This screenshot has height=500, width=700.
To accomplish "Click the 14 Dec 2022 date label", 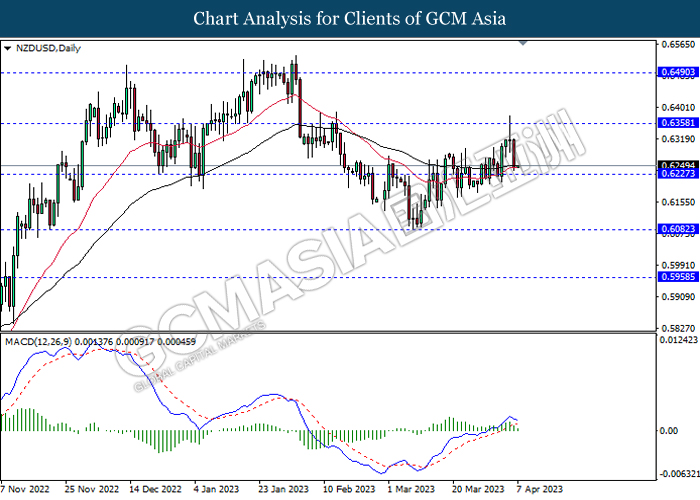I will (156, 489).
